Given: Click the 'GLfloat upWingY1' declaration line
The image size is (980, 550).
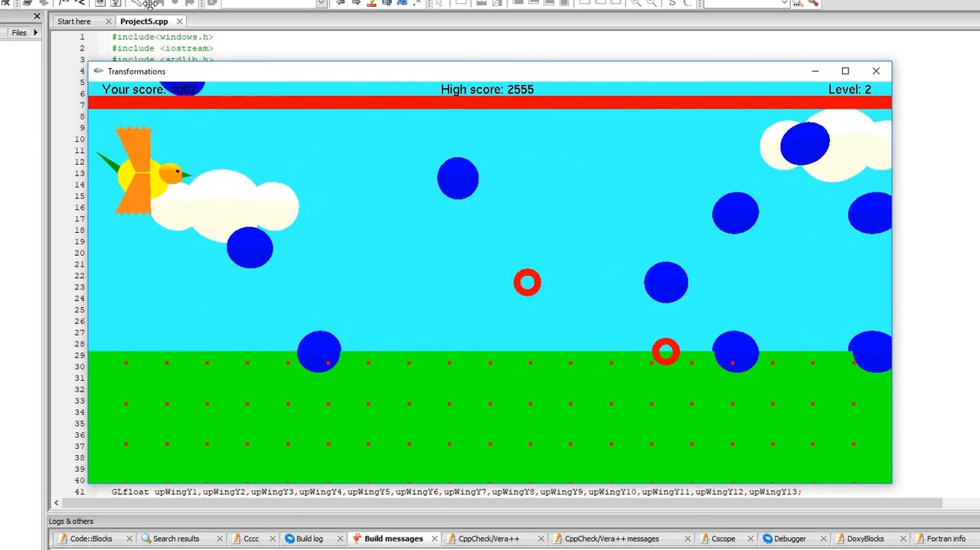Looking at the screenshot, I should point(456,492).
